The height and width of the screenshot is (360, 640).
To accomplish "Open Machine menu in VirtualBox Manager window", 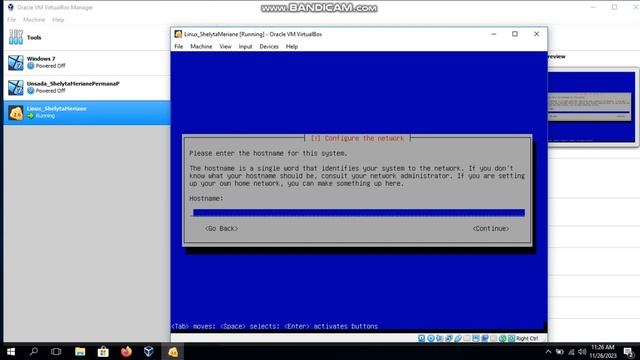I will (x=34, y=20).
